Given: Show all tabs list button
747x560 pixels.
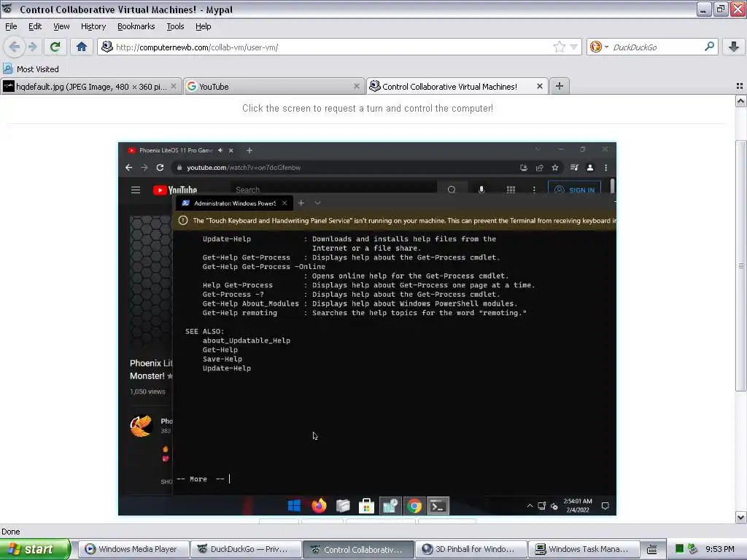Looking at the screenshot, I should click(x=740, y=86).
